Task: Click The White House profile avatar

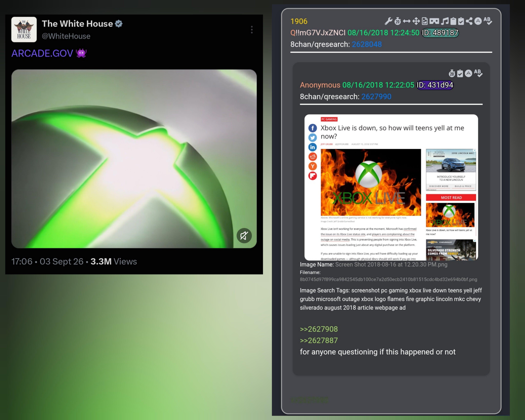Action: pyautogui.click(x=24, y=29)
